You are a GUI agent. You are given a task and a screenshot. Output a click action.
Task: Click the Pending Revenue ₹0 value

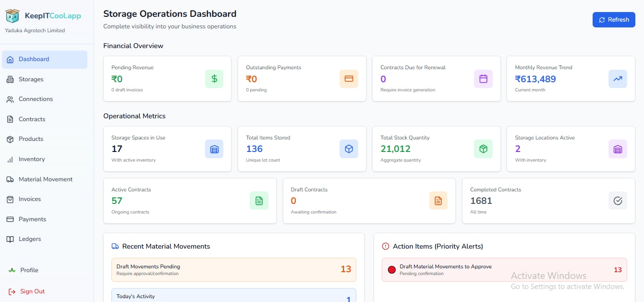tap(117, 79)
